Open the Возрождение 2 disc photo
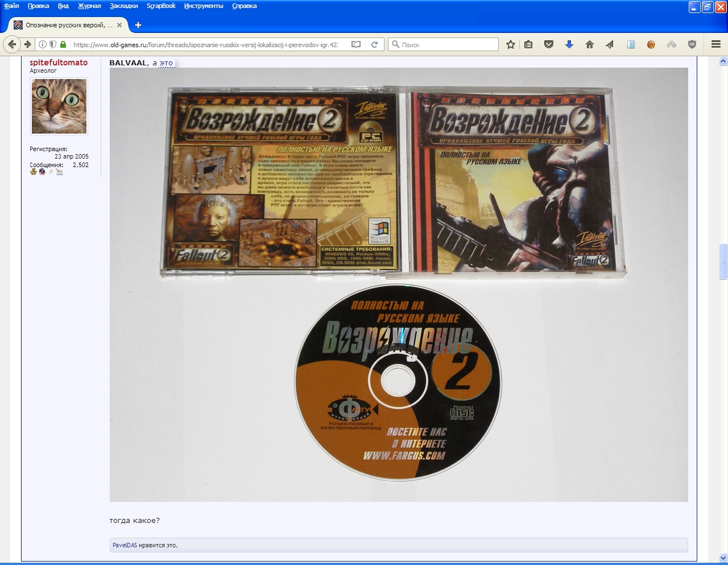The width and height of the screenshot is (728, 565). tap(399, 285)
